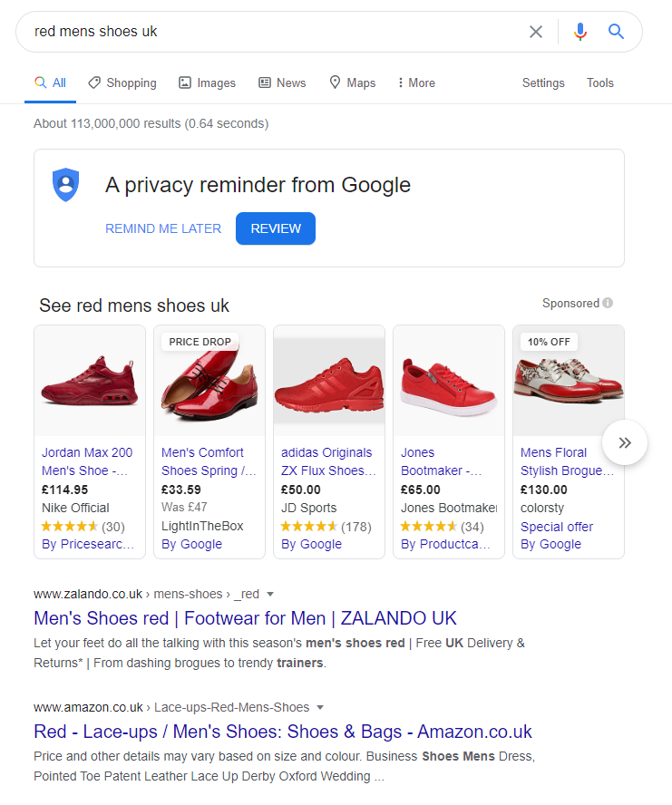Go to the Maps tab

click(x=352, y=82)
